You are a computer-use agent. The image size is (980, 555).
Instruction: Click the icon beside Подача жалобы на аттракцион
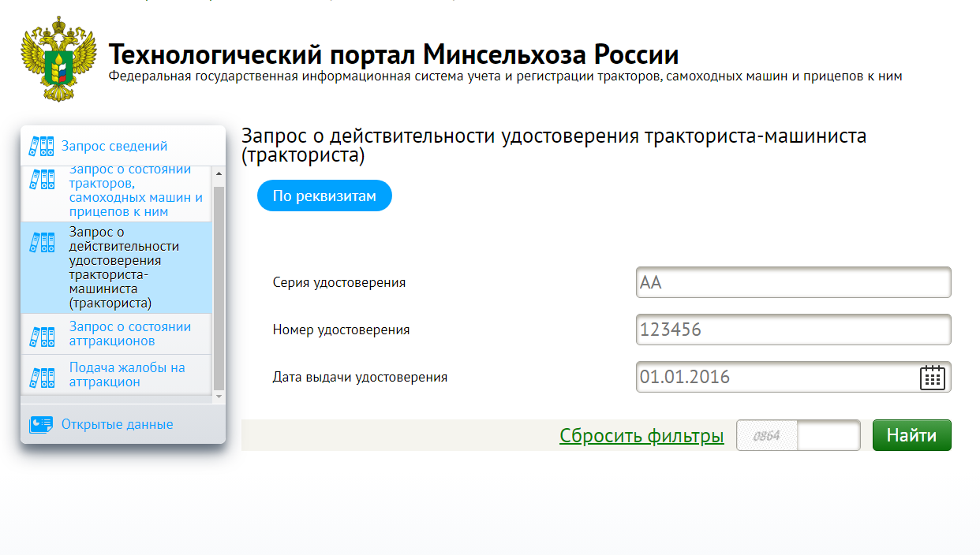click(42, 377)
